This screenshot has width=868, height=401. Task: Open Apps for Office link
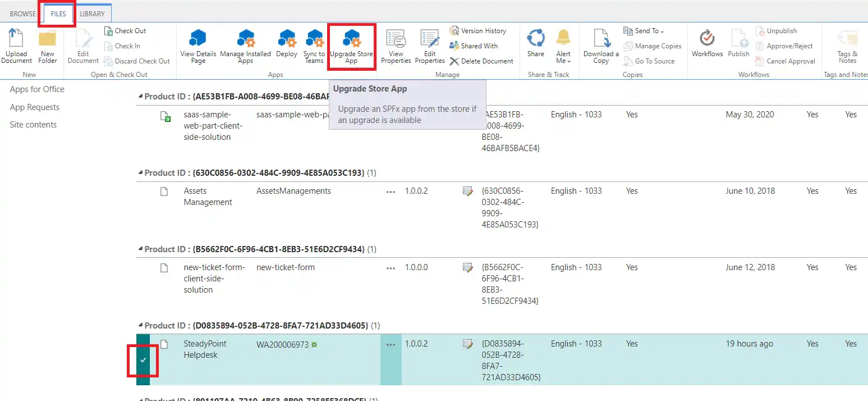click(x=37, y=89)
